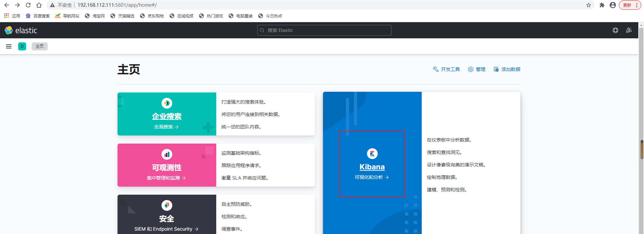This screenshot has width=644, height=234.
Task: Click the gear icon beside 管理
Action: coord(471,69)
